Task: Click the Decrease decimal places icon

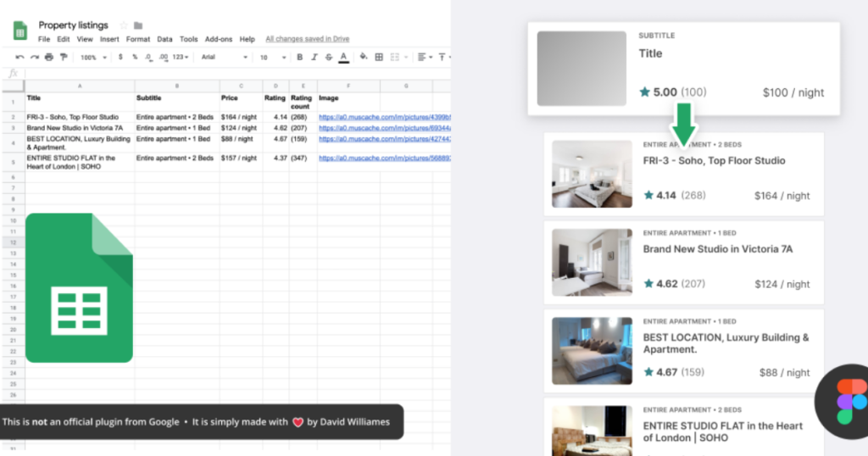Action: point(148,57)
